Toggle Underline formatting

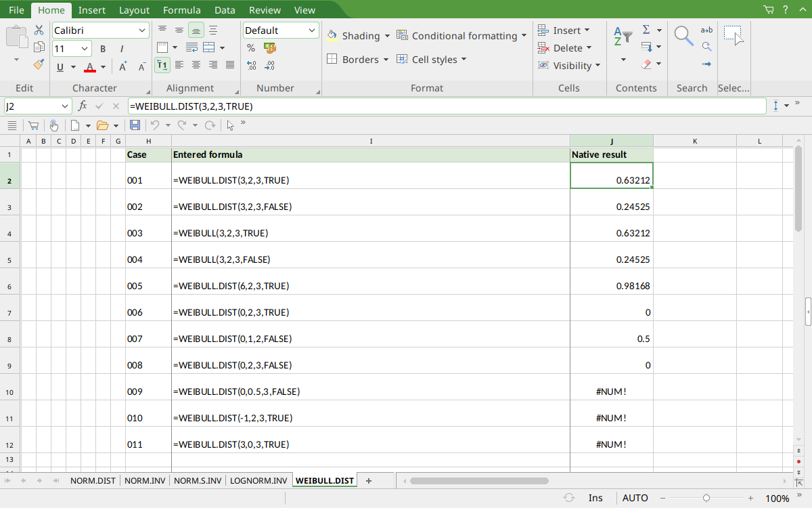point(60,67)
